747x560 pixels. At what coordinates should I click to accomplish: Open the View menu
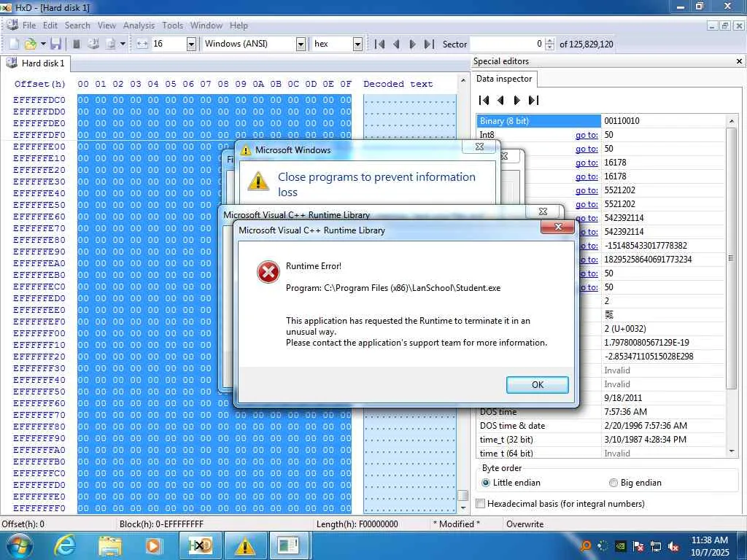tap(107, 26)
